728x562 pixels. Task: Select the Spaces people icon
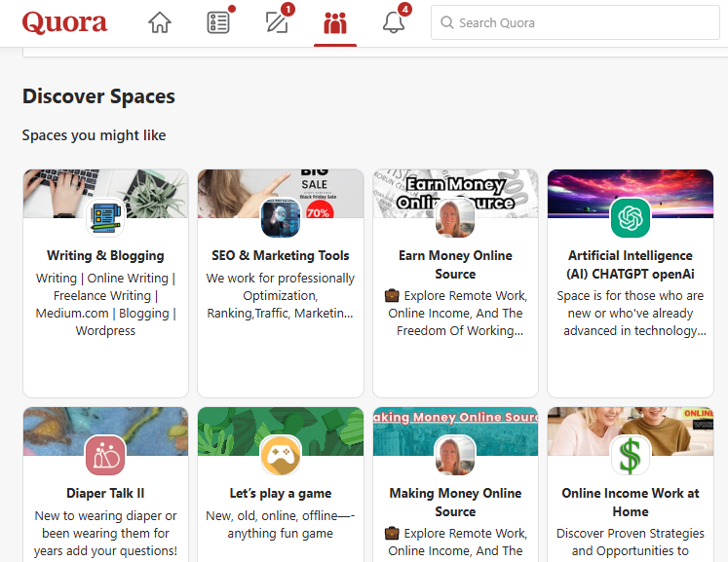[x=335, y=22]
